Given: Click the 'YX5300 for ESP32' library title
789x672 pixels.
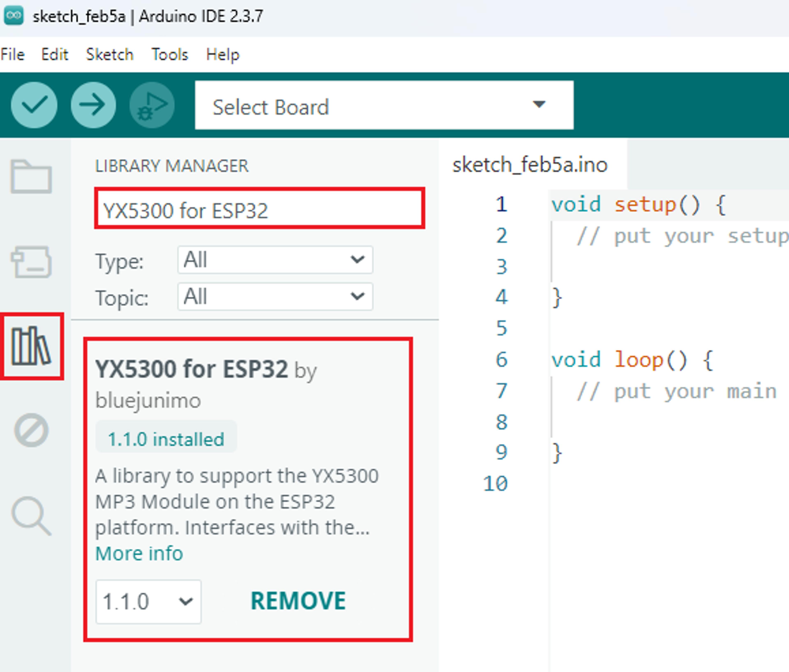Looking at the screenshot, I should (x=191, y=369).
